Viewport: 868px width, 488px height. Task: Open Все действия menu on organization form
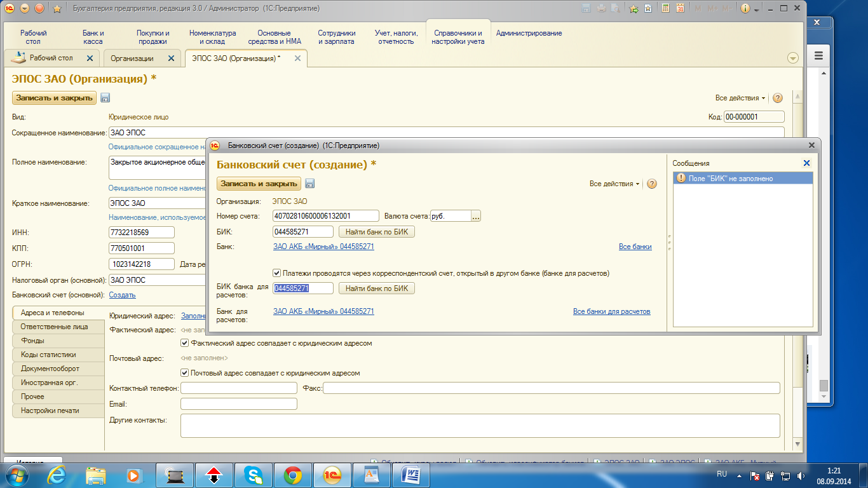[x=740, y=98]
